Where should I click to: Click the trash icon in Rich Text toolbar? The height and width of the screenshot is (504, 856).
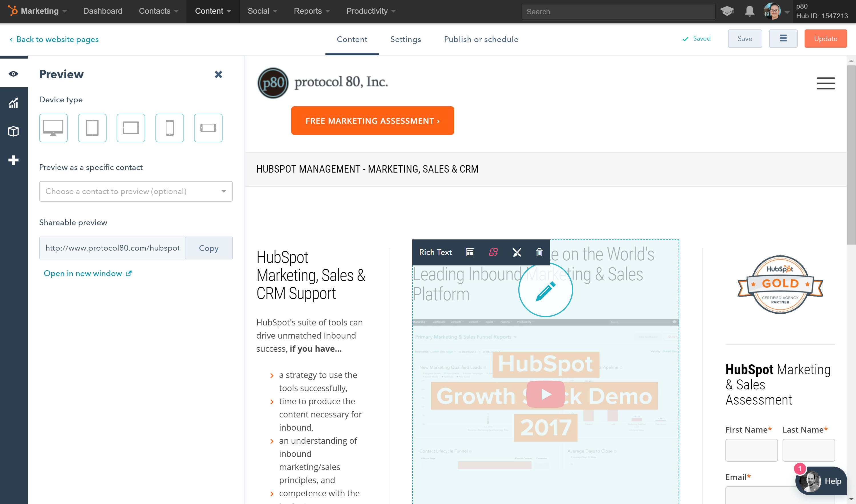click(539, 252)
